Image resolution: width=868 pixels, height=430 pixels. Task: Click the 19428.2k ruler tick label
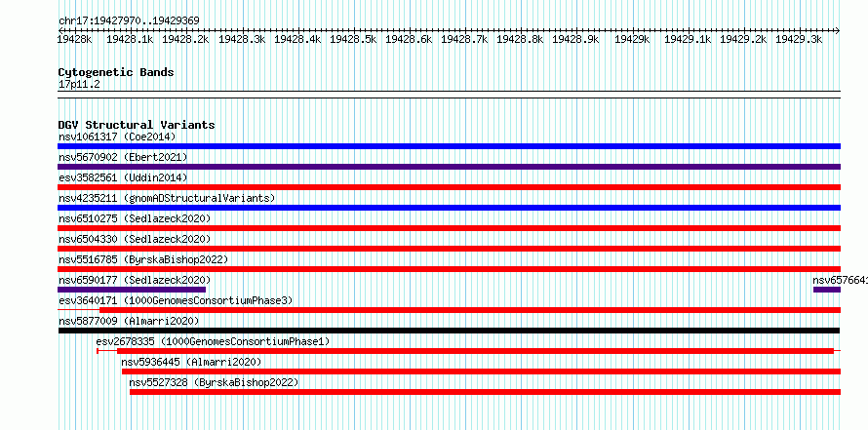tap(185, 39)
